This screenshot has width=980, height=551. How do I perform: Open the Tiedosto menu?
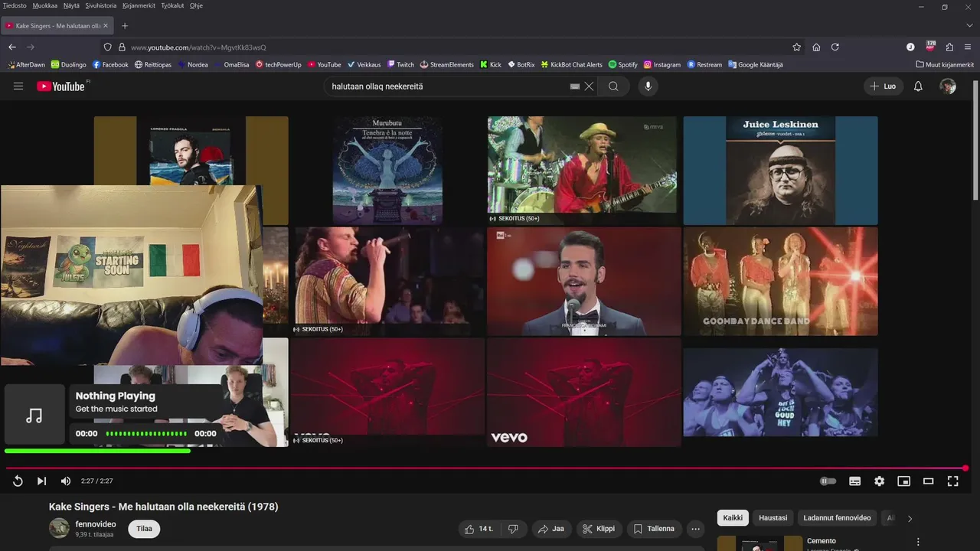tap(15, 5)
